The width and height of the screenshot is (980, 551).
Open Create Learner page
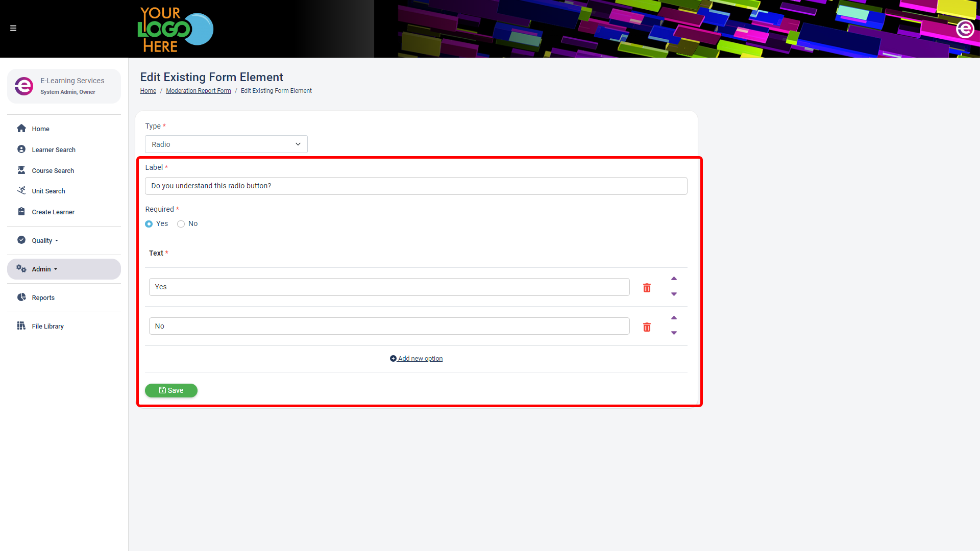53,212
